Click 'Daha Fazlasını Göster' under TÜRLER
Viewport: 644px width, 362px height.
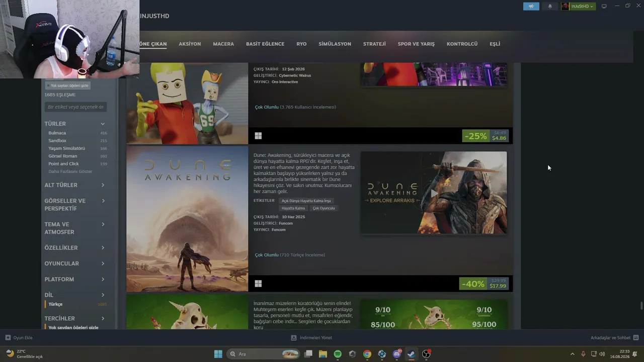[70, 171]
